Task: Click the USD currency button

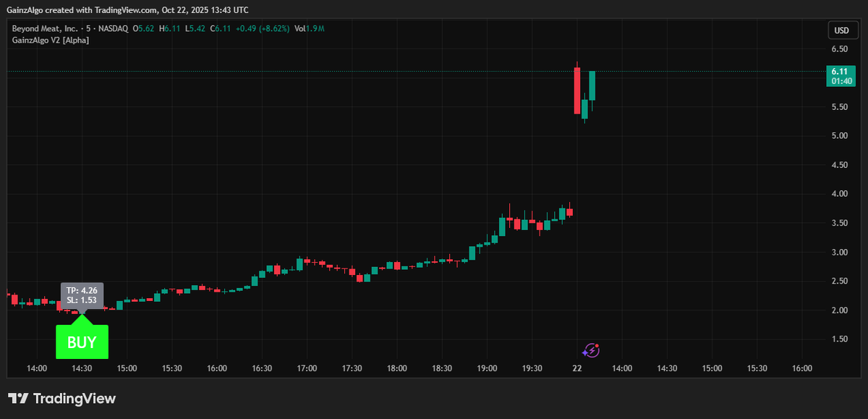Action: (x=841, y=30)
